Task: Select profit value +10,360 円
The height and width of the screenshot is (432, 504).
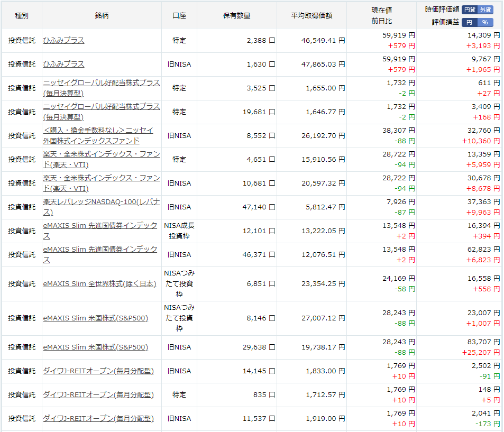Action: click(481, 141)
